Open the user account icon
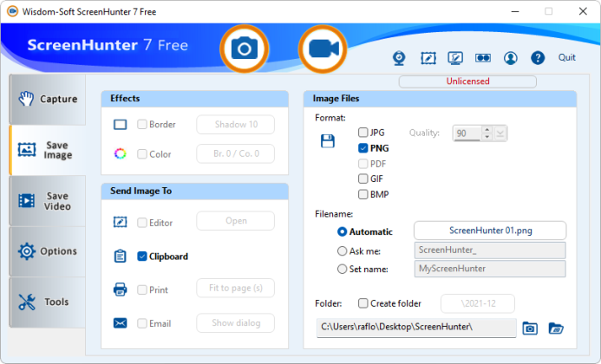The height and width of the screenshot is (364, 601). tap(510, 58)
